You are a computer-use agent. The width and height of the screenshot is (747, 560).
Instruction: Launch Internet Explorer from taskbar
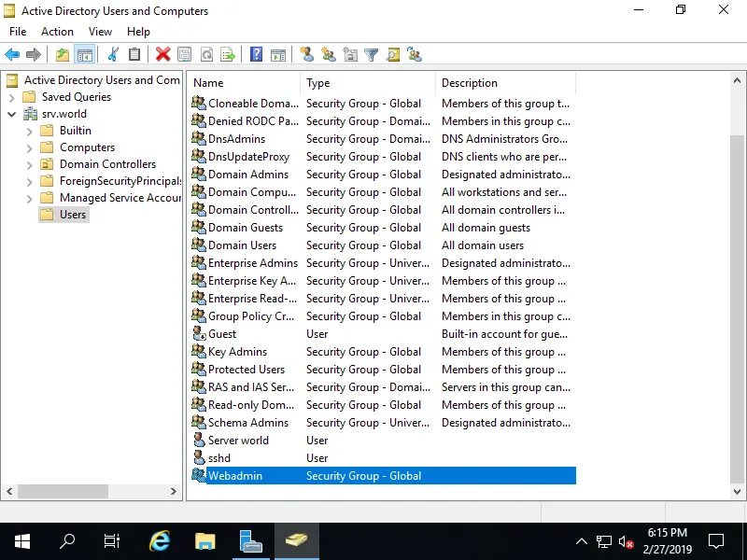point(159,541)
